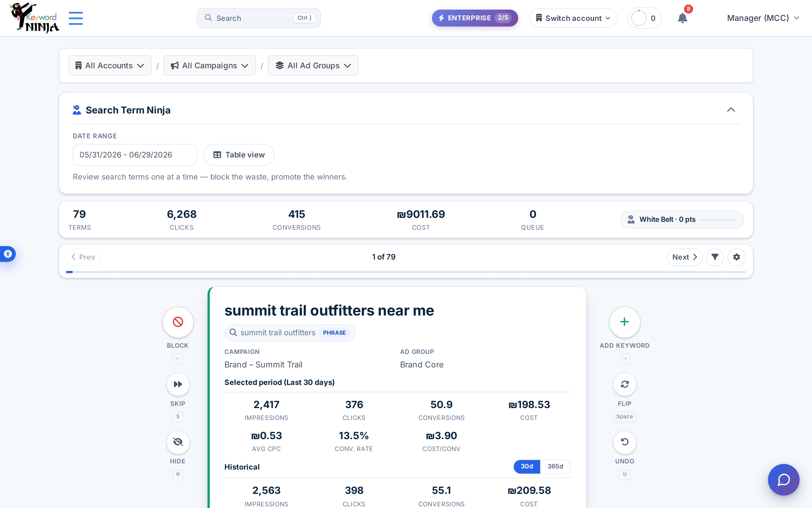Click the Brand Core ad group name
The height and width of the screenshot is (508, 812).
coord(422,365)
